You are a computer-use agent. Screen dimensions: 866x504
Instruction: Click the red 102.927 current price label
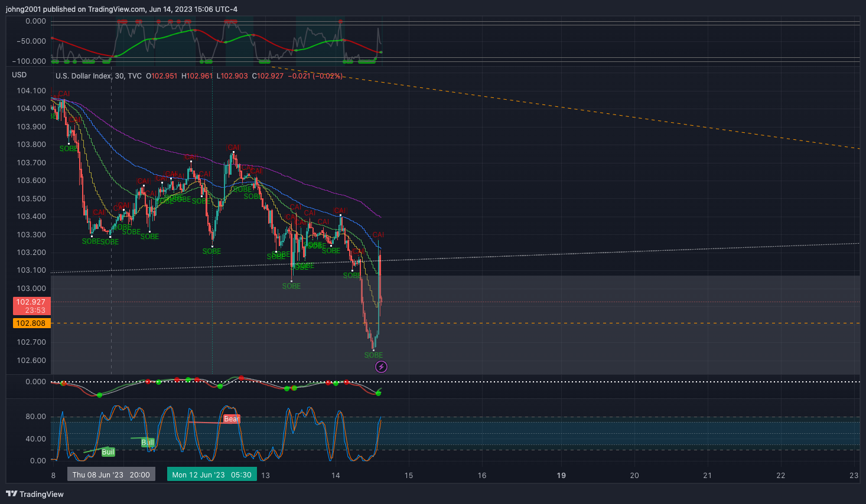[31, 302]
